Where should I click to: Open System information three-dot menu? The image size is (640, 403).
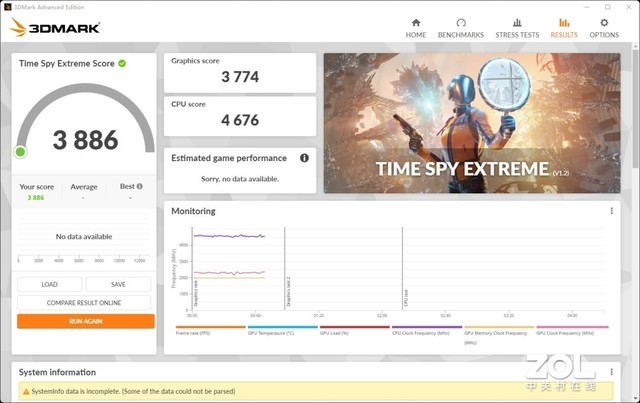pyautogui.click(x=612, y=372)
